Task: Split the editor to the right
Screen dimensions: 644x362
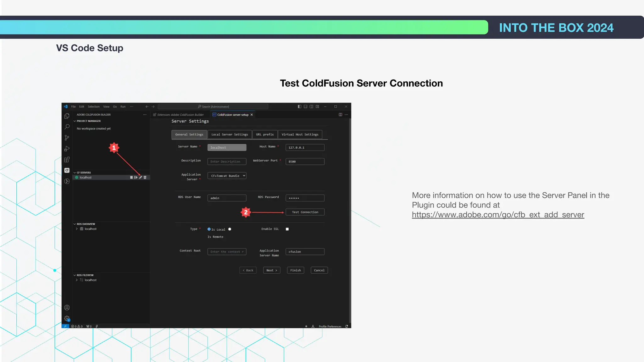Action: click(x=340, y=115)
